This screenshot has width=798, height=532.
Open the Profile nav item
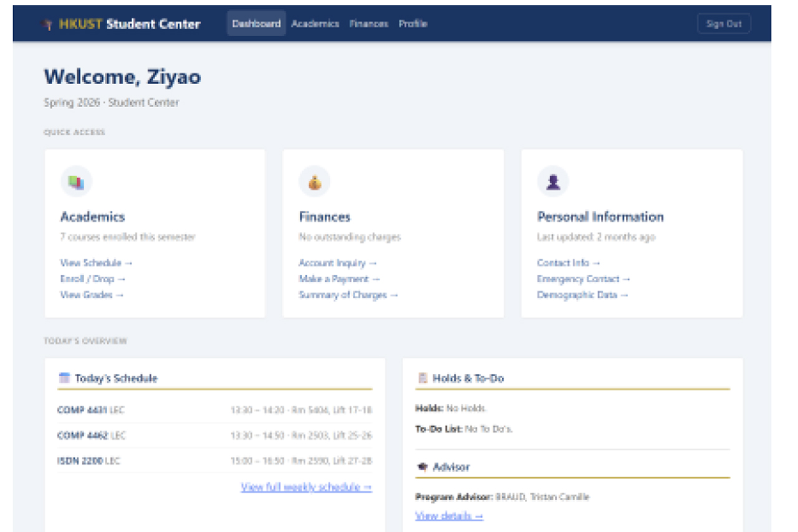click(413, 24)
